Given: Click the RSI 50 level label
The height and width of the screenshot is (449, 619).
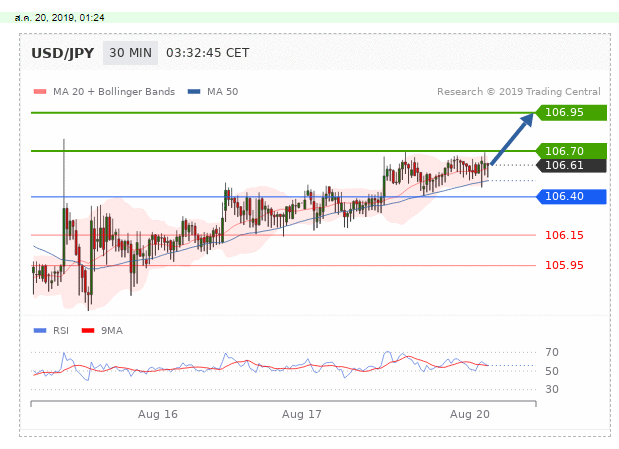Looking at the screenshot, I should (x=552, y=371).
